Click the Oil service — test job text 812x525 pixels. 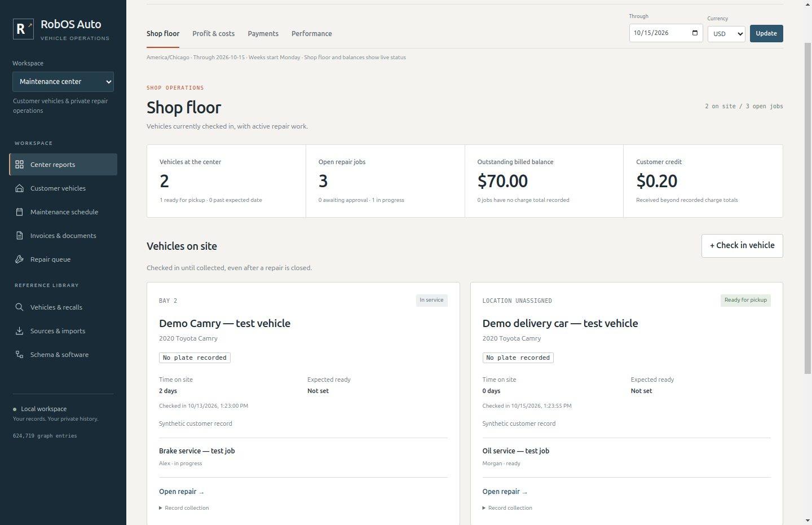pos(516,451)
